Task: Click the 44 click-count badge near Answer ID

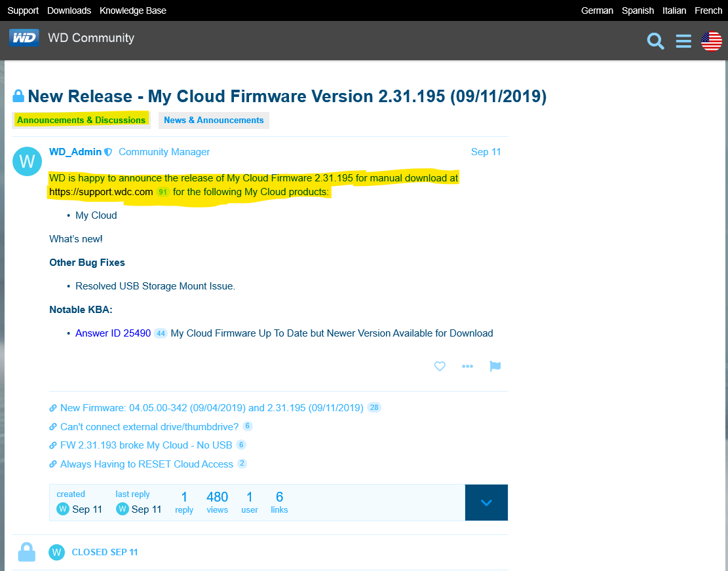Action: point(161,333)
